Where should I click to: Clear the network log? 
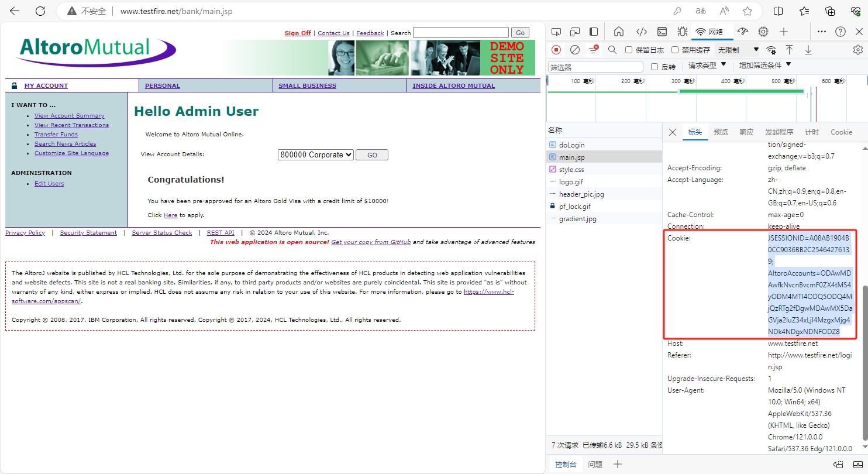(575, 50)
